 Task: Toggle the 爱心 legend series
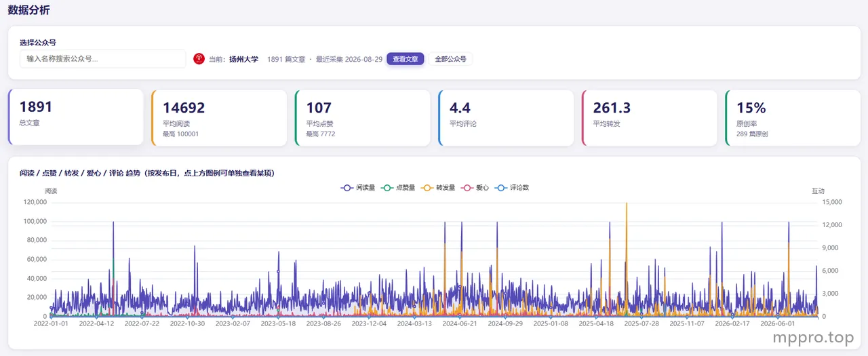pos(474,187)
